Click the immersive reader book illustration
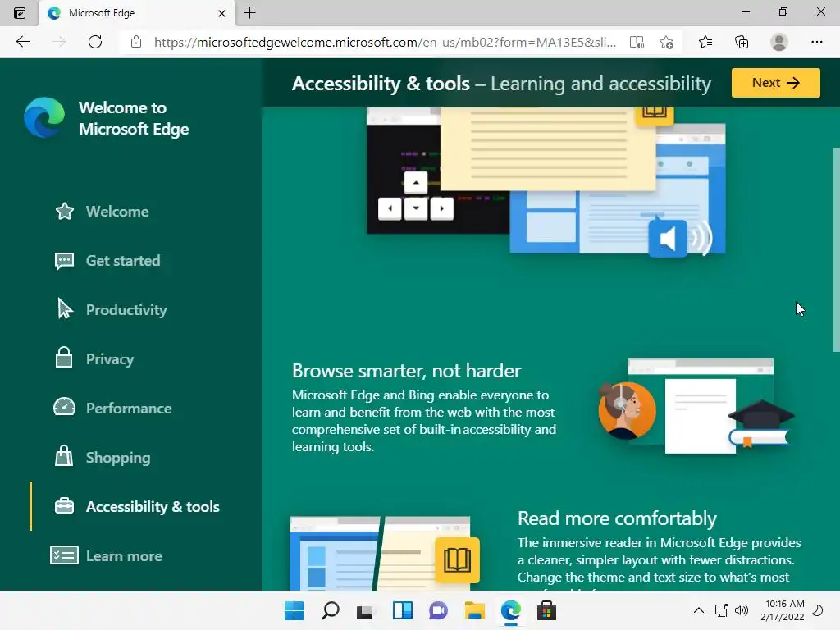Viewport: 840px width, 630px height. [457, 559]
